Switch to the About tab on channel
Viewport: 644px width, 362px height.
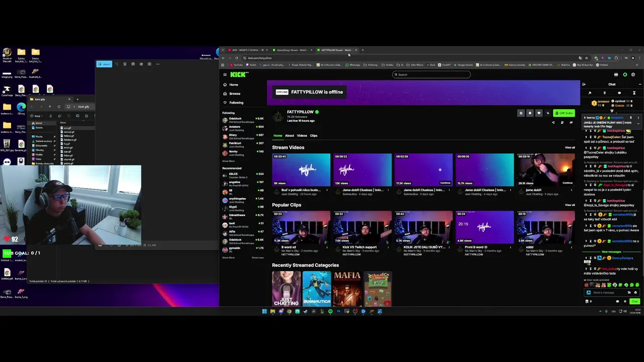pos(289,136)
